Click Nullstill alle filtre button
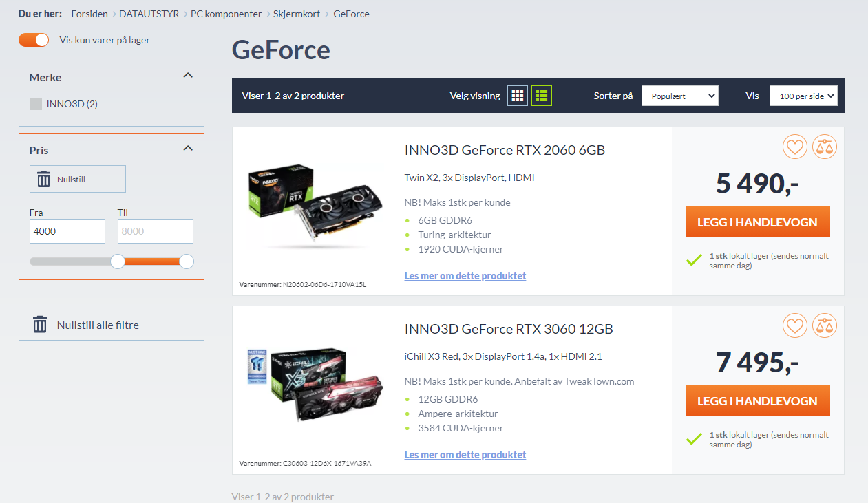 112,324
